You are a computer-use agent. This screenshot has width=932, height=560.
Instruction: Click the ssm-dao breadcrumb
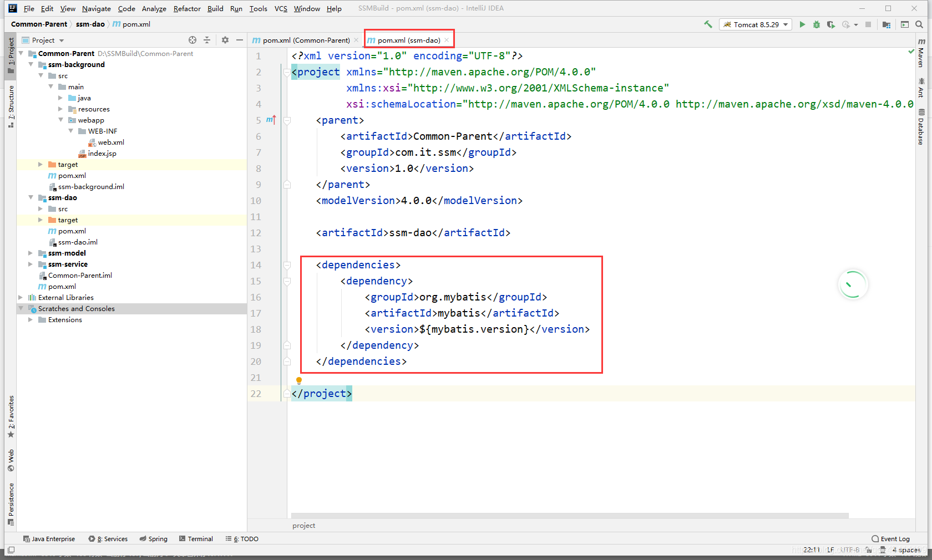pyautogui.click(x=90, y=24)
